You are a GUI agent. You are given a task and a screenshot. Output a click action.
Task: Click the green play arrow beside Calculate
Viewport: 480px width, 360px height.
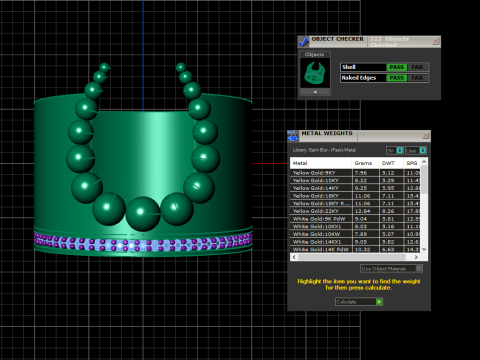(x=379, y=302)
